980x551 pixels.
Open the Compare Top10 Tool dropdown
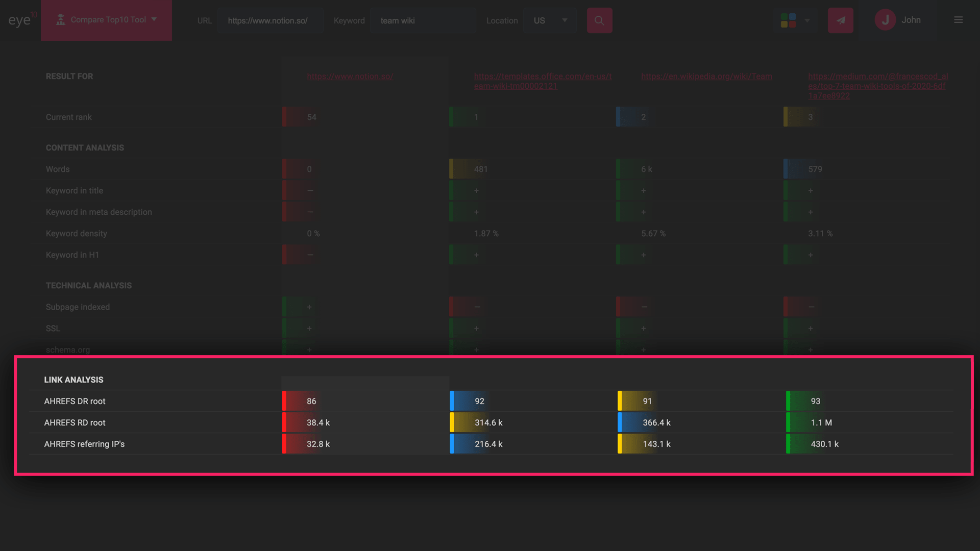coord(106,20)
